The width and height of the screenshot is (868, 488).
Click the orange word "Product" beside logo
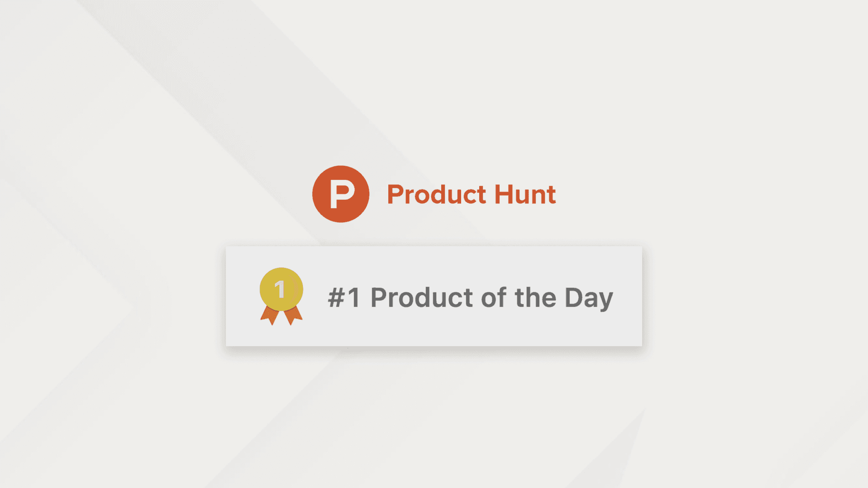click(436, 194)
